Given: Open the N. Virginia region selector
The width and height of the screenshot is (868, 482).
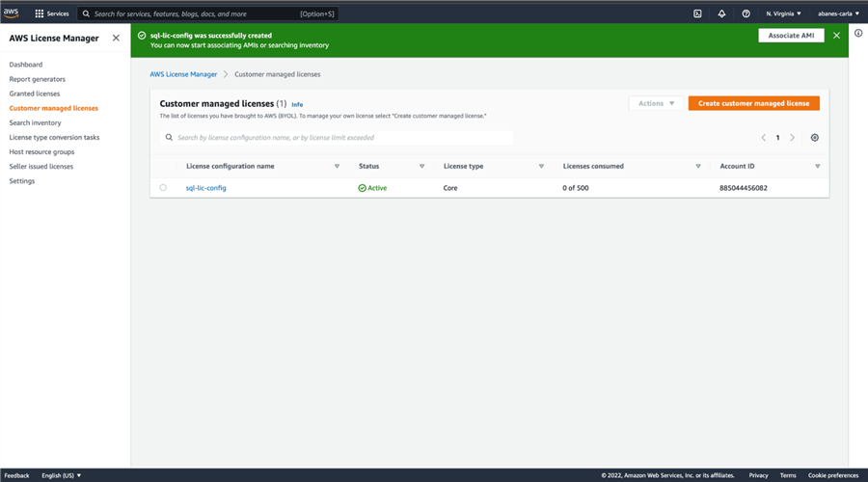Looking at the screenshot, I should pyautogui.click(x=783, y=13).
